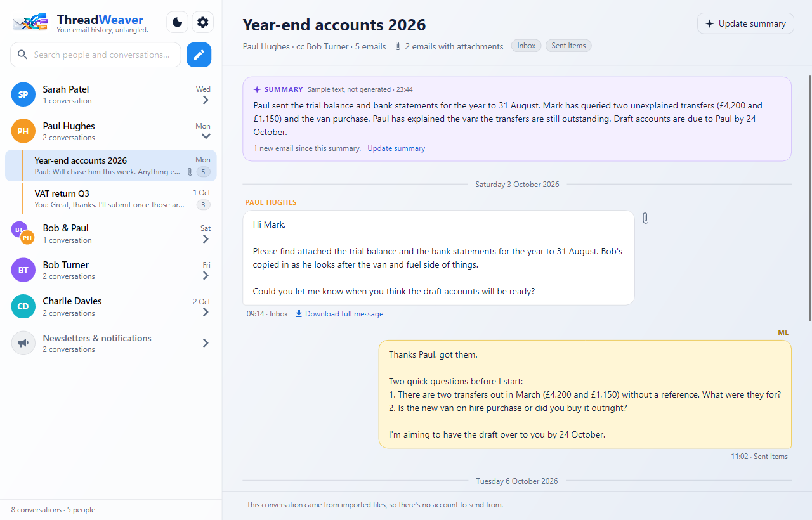Click the "Year-end accounts 2026" header title
This screenshot has width=812, height=520.
click(334, 25)
